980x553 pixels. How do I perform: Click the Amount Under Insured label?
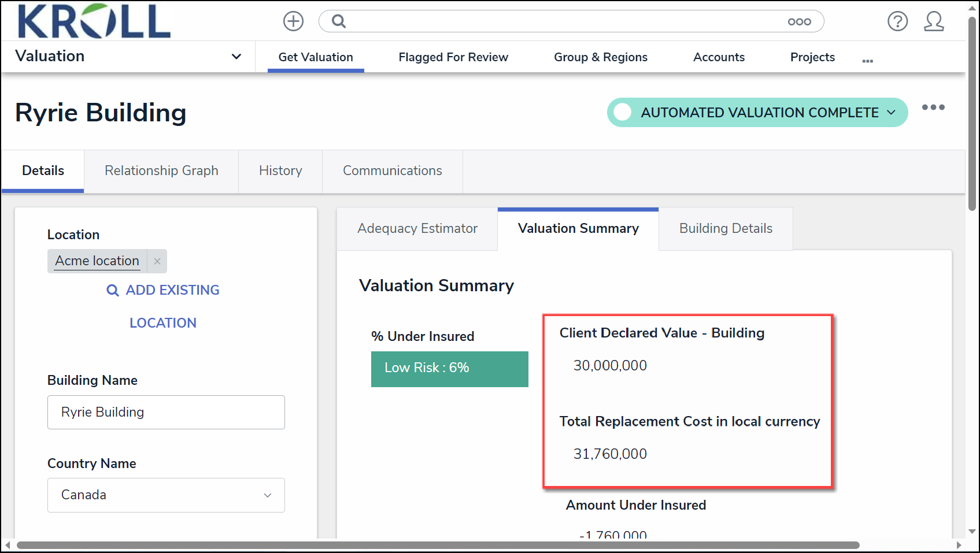(x=636, y=505)
